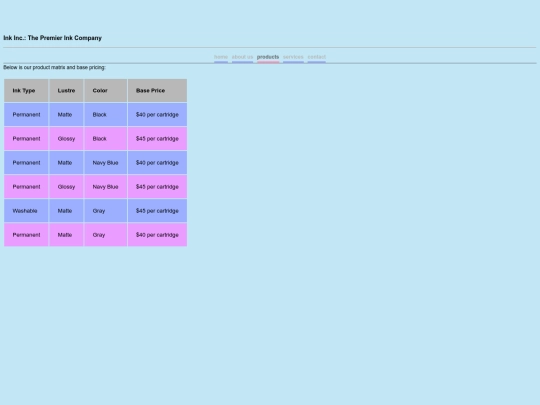
Task: Select Glossy cell in the Black row
Action: coord(66,139)
